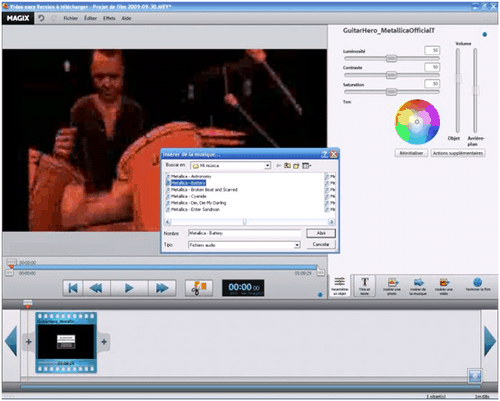The image size is (500, 401).
Task: Click the fast forward button
Action: (162, 288)
